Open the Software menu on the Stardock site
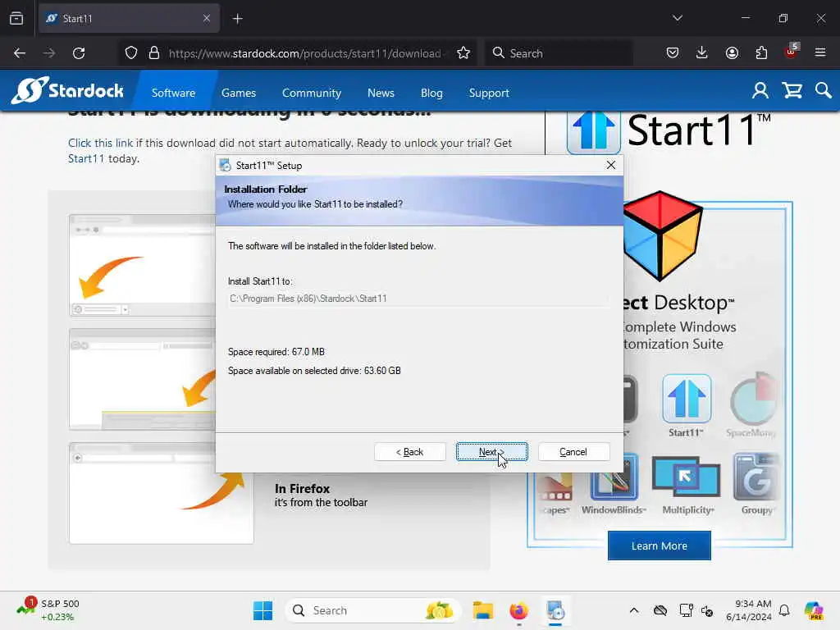 click(173, 93)
